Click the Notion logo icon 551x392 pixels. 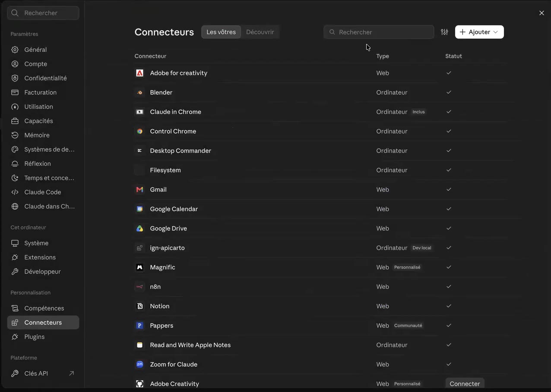point(139,306)
